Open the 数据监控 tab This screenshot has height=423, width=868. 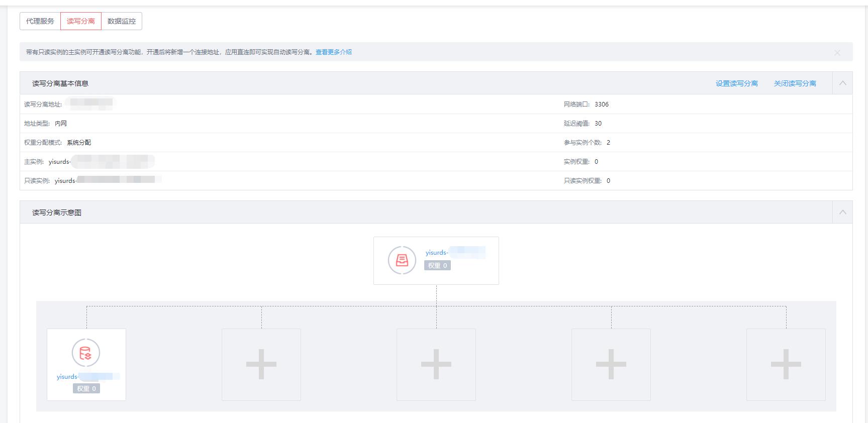(x=122, y=21)
